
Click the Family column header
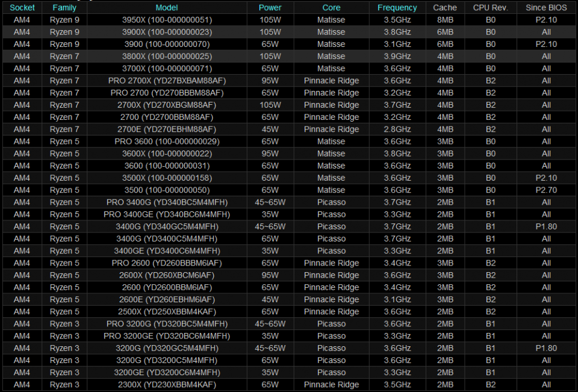(x=64, y=8)
